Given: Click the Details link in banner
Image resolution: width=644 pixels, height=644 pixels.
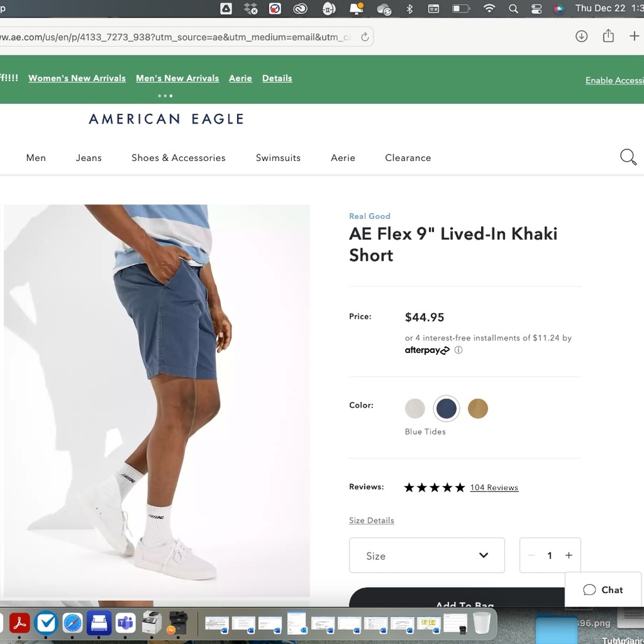Looking at the screenshot, I should tap(277, 78).
